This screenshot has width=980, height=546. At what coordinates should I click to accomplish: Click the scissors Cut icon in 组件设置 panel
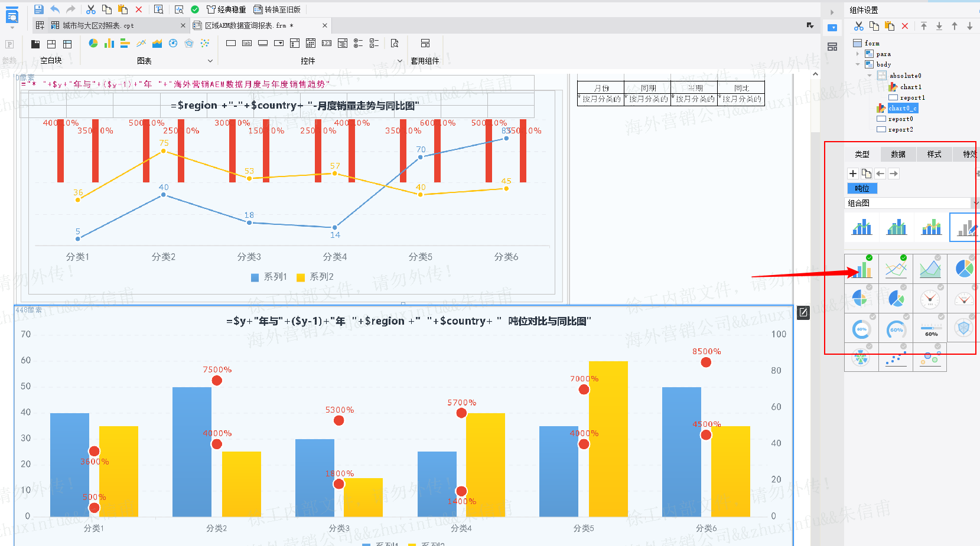pyautogui.click(x=859, y=26)
